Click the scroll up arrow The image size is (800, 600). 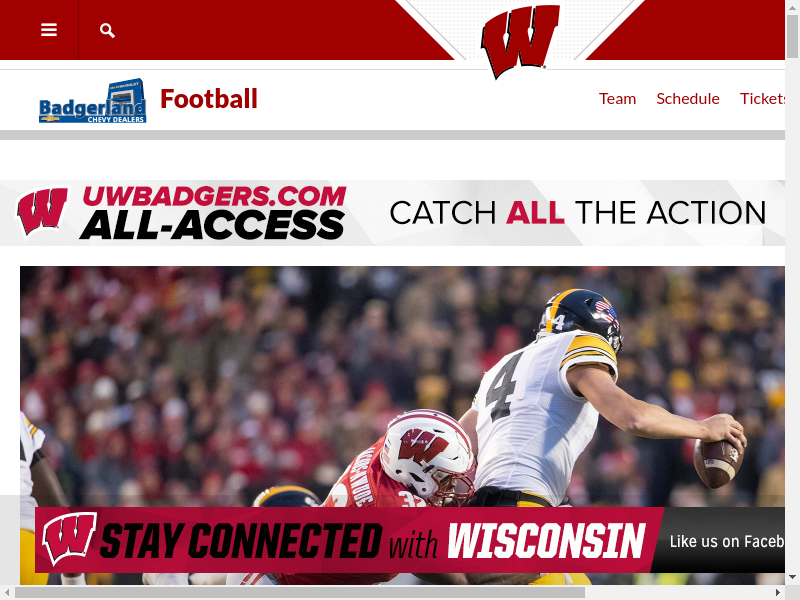pyautogui.click(x=792, y=7)
